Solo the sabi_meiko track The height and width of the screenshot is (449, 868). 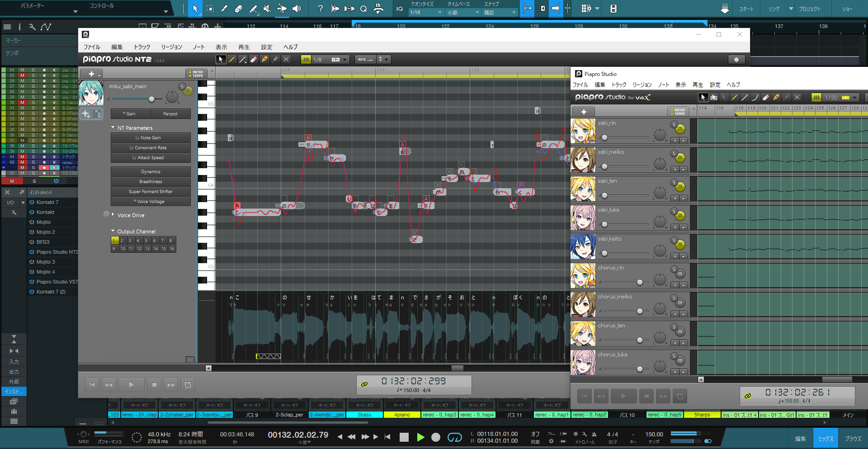click(x=674, y=153)
